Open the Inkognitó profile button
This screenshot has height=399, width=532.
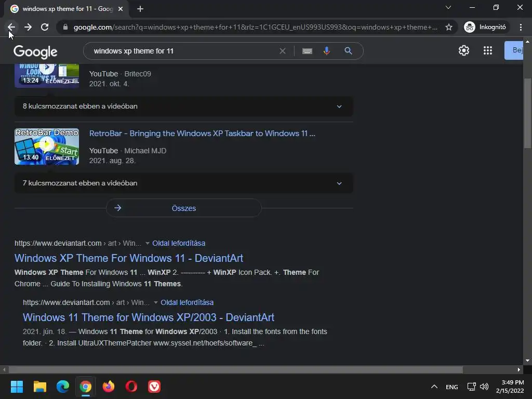pyautogui.click(x=485, y=27)
